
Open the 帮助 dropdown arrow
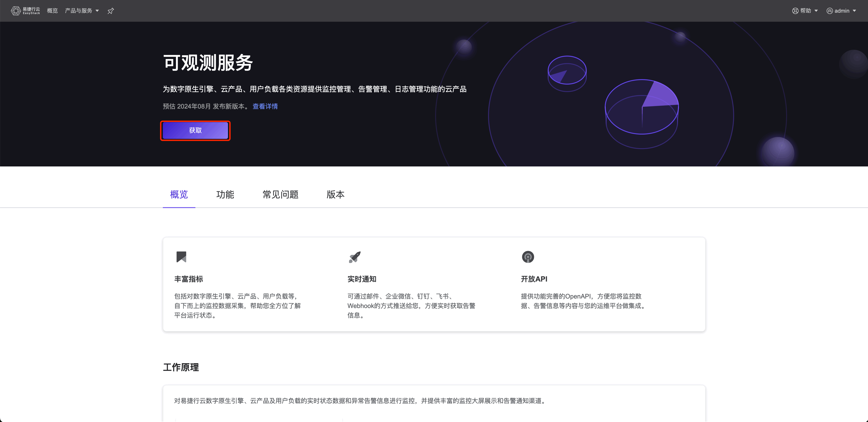pos(816,11)
